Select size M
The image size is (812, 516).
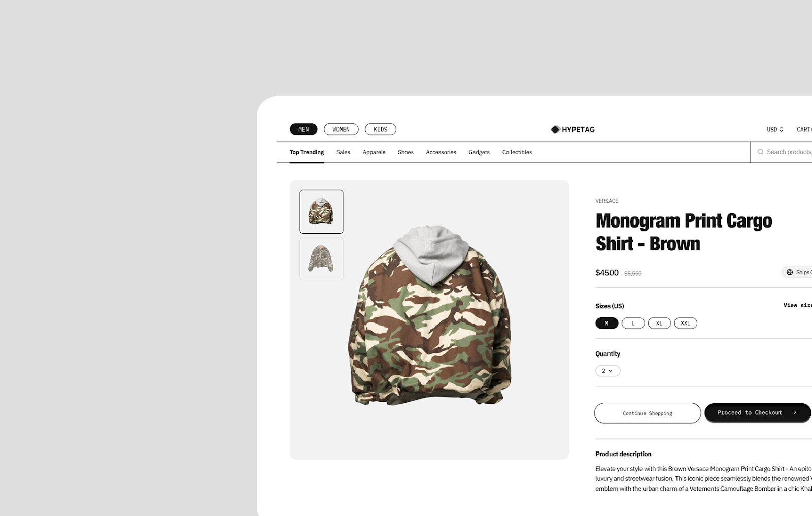coord(606,323)
